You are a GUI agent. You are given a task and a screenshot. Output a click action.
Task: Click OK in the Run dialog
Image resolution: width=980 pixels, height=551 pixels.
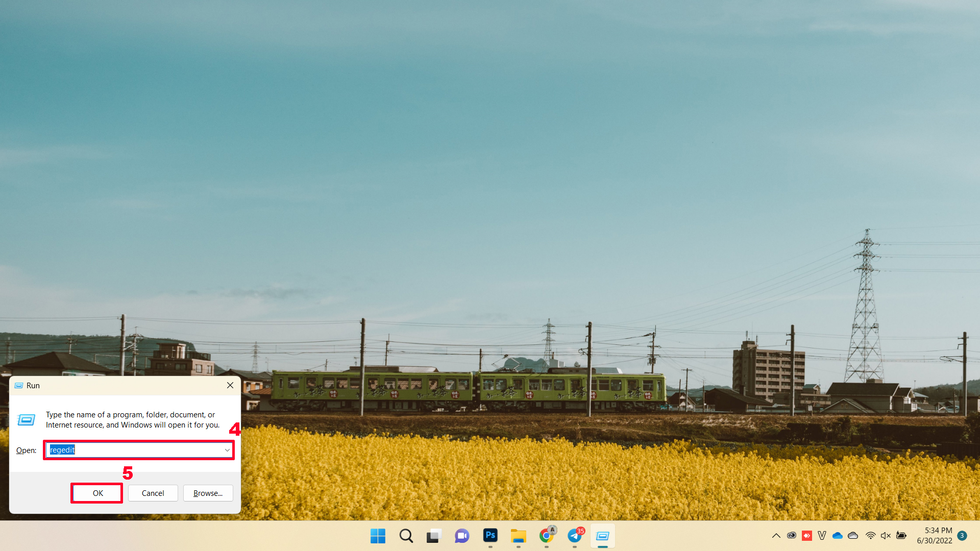click(x=97, y=493)
